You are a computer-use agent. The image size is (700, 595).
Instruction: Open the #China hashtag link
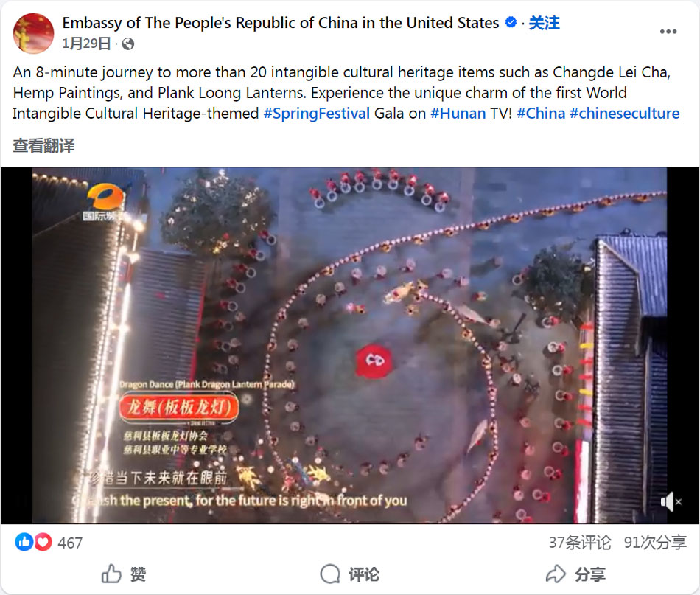tap(541, 114)
